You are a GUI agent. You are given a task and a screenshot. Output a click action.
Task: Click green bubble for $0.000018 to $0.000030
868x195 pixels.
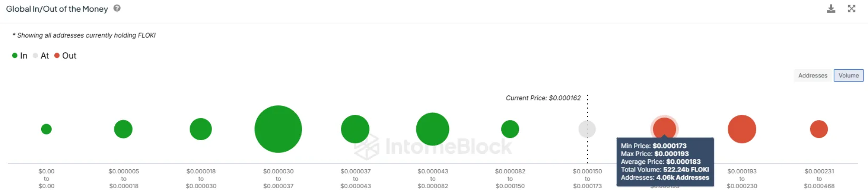(201, 129)
